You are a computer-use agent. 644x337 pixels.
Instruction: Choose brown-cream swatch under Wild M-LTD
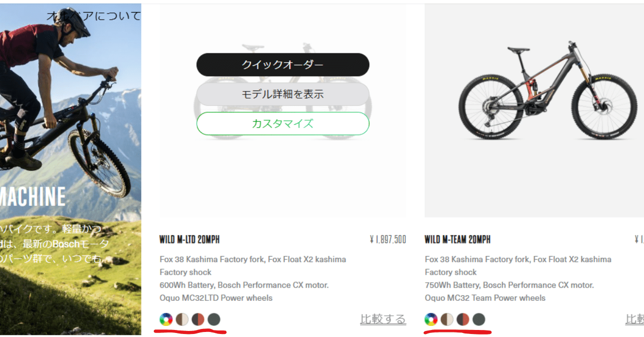pos(182,319)
